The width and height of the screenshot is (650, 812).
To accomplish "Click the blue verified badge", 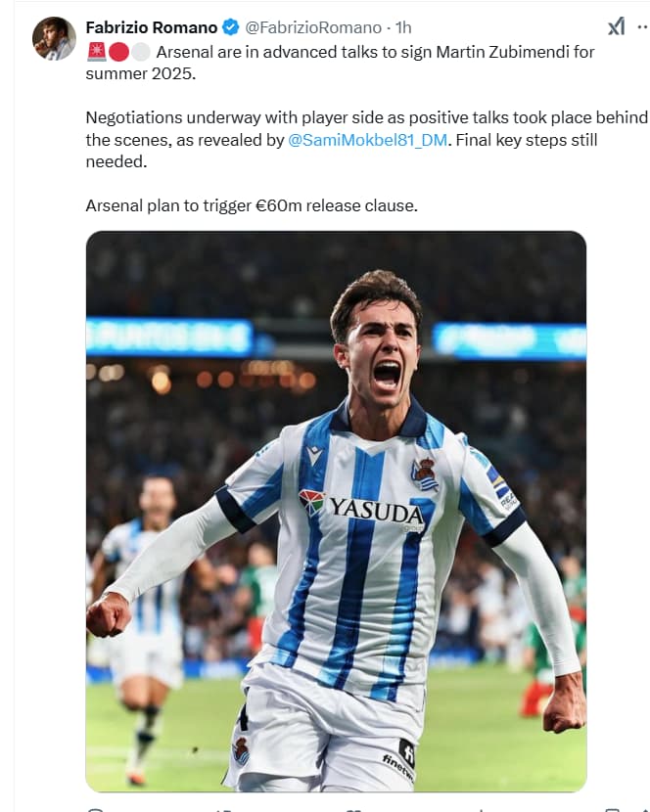I will click(231, 27).
